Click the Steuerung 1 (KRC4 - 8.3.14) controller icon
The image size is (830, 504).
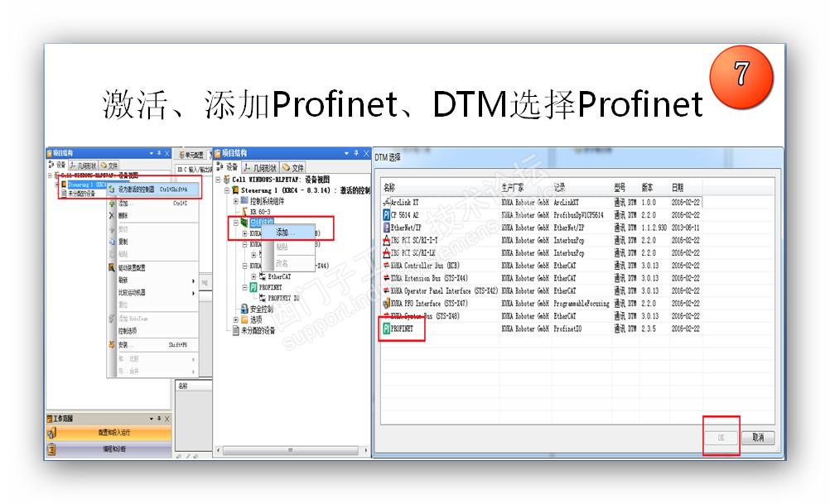(235, 190)
